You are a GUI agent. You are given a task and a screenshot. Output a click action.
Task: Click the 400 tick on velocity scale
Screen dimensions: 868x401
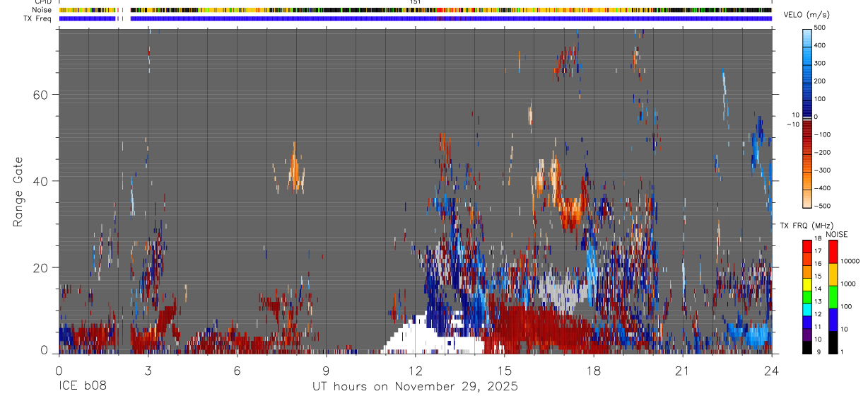pyautogui.click(x=821, y=45)
